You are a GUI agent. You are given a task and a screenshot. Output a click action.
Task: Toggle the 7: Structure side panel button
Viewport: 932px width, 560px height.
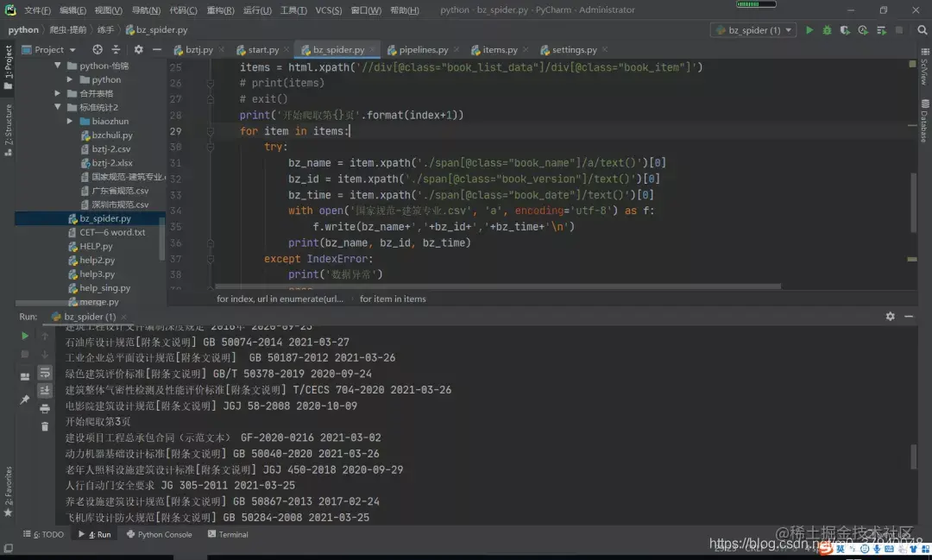click(8, 129)
